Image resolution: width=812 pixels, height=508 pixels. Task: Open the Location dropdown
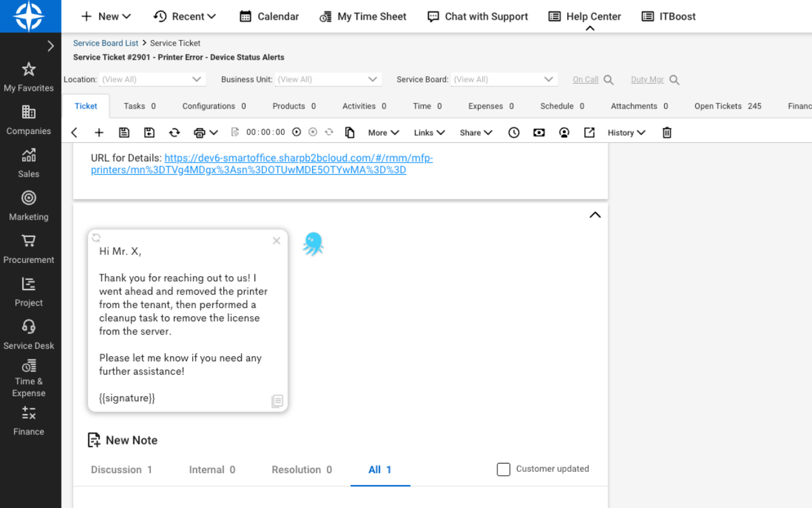pos(152,79)
